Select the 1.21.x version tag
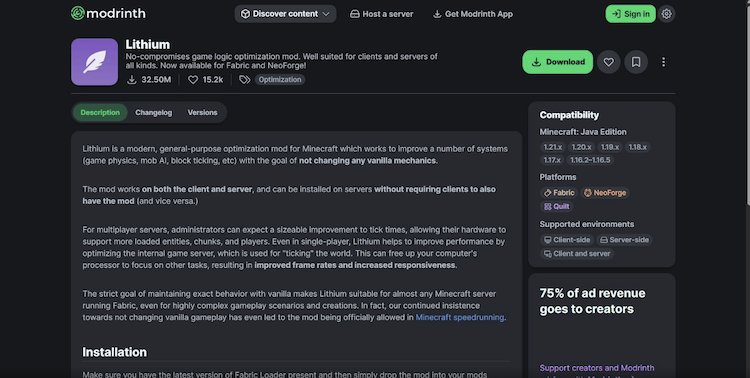This screenshot has height=378, width=750. [x=552, y=147]
